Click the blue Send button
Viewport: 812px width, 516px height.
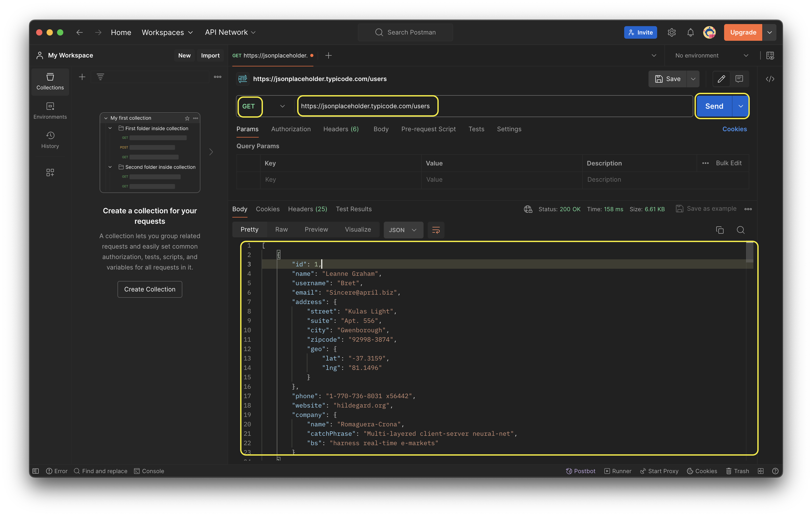click(714, 106)
